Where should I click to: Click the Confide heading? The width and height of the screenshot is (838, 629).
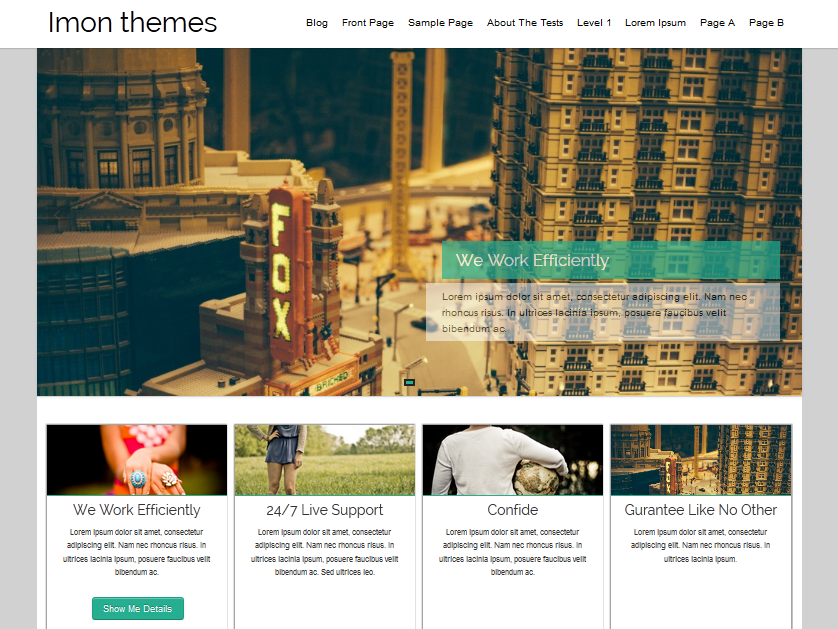point(512,510)
